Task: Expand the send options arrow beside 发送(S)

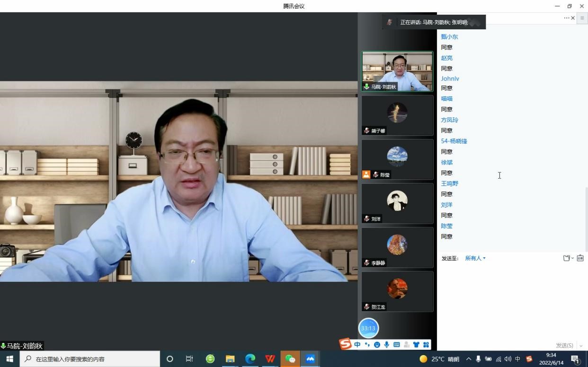Action: pyautogui.click(x=581, y=346)
